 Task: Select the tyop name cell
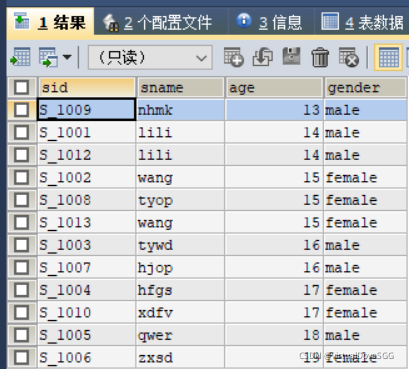(x=180, y=200)
